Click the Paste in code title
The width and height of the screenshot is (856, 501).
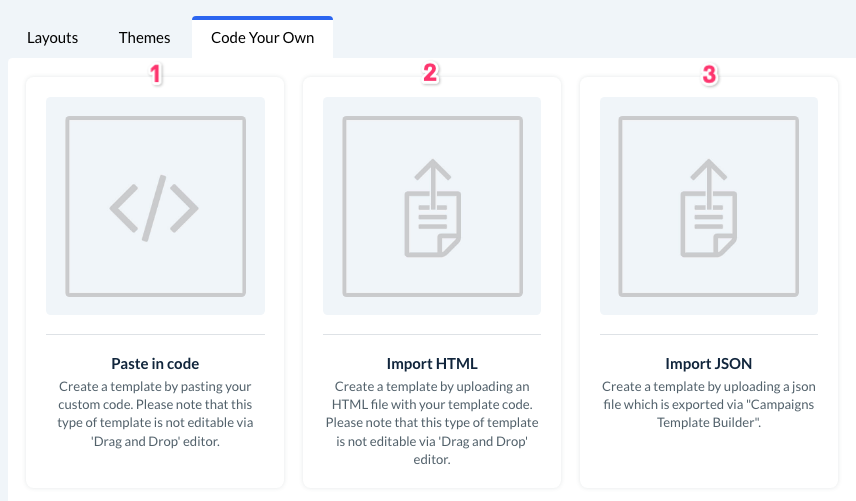click(155, 363)
